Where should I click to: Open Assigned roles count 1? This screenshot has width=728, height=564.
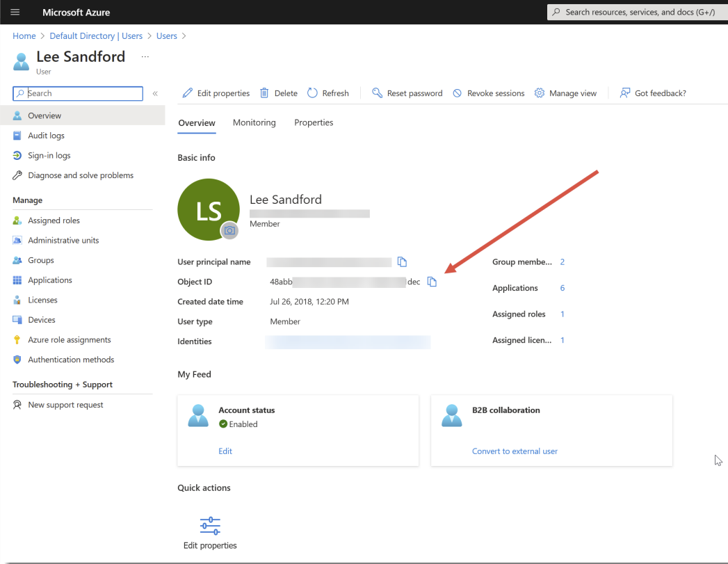point(563,314)
